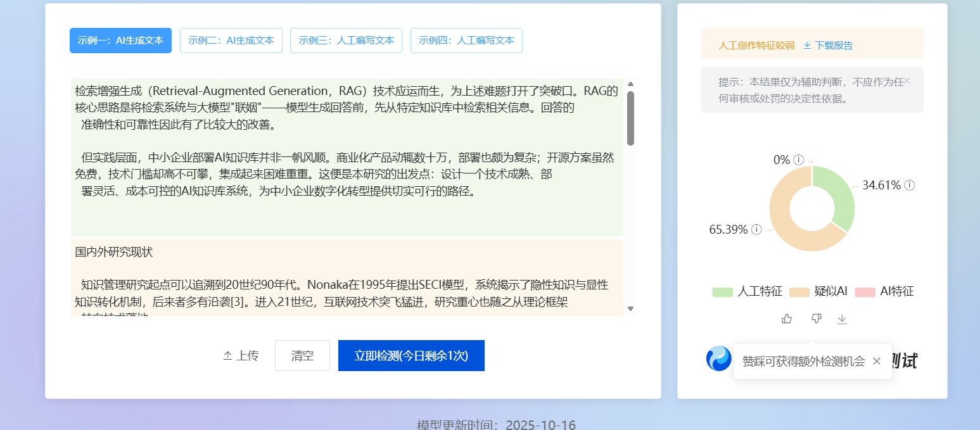Switch to 示例二：AI生成文本 tab
The width and height of the screenshot is (980, 430).
point(231,40)
